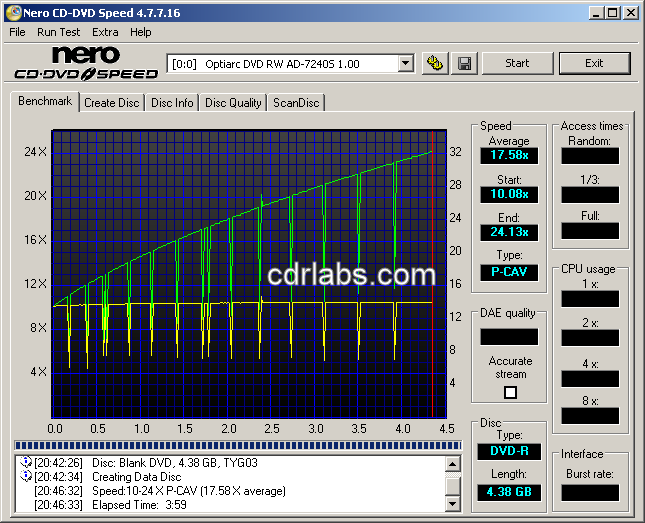Click the average speed value 17.58x field

510,155
